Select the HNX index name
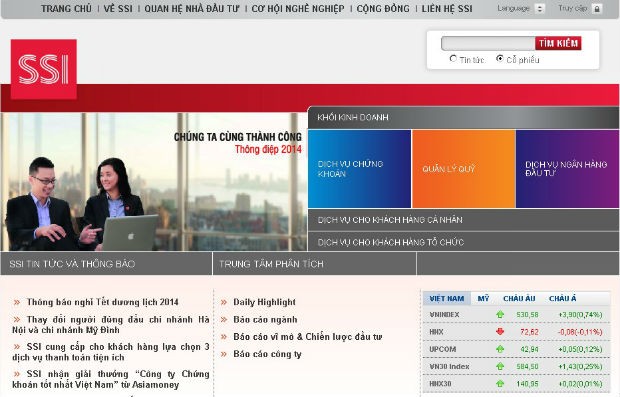The height and width of the screenshot is (397, 620). coord(436,332)
